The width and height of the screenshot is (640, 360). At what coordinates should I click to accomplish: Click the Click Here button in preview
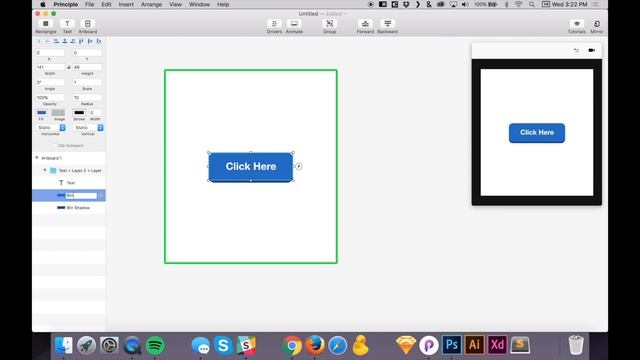[537, 133]
